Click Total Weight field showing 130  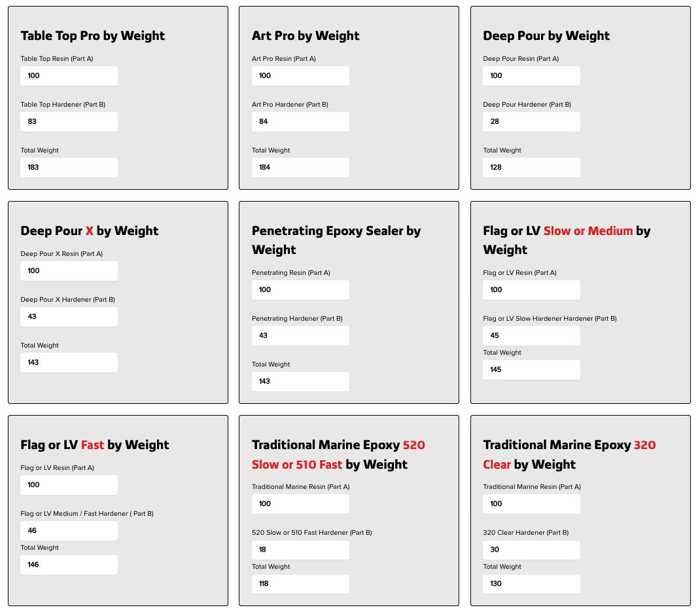click(x=532, y=584)
